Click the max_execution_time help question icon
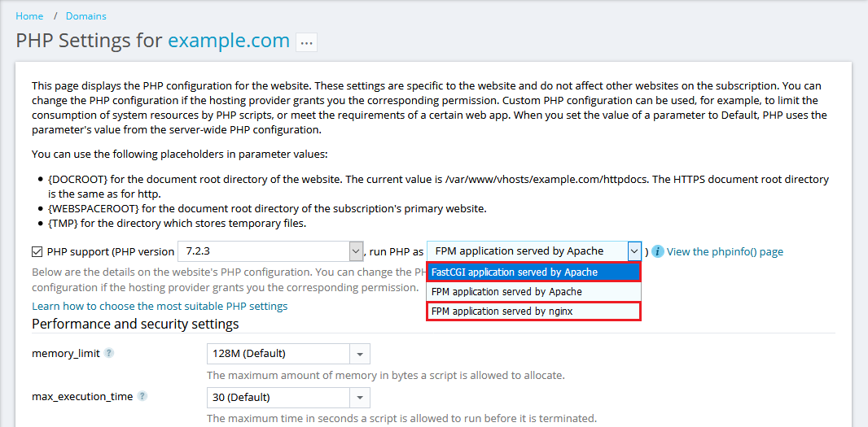The width and height of the screenshot is (868, 427). (142, 397)
